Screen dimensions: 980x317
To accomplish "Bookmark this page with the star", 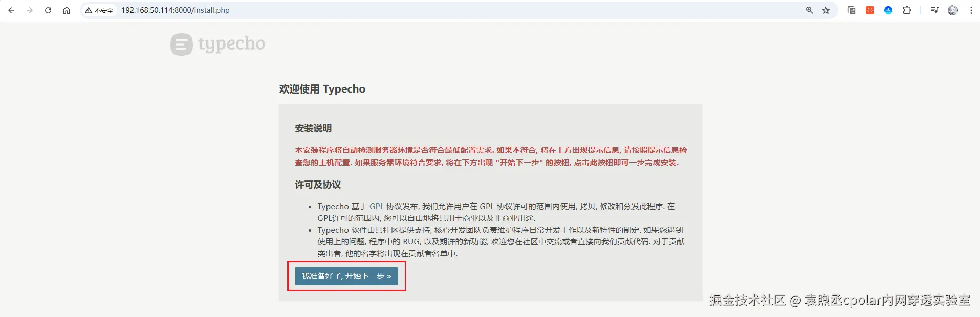I will click(826, 10).
